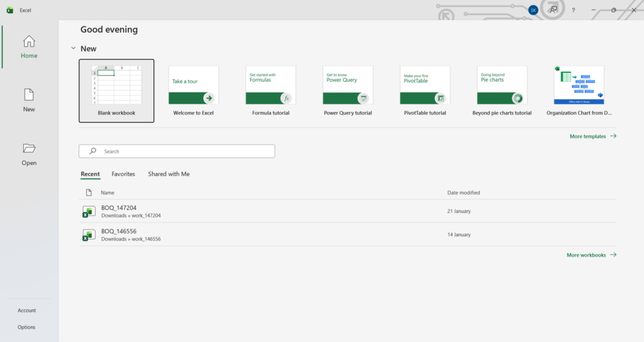Open the PivotTable tutorial template
644x342 pixels.
click(x=425, y=85)
